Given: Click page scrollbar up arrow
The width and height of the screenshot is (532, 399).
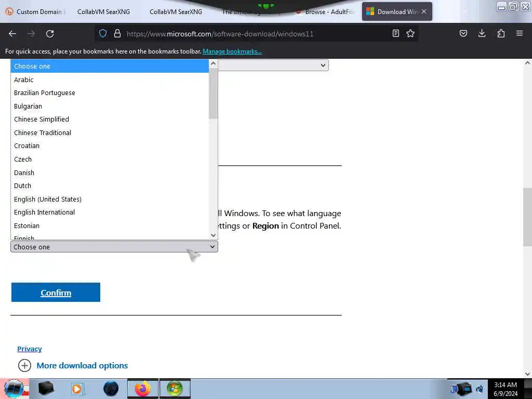Looking at the screenshot, I should [x=527, y=63].
